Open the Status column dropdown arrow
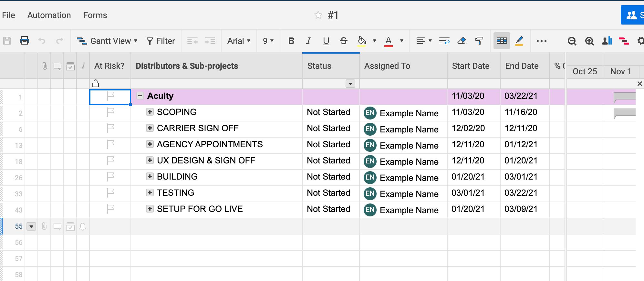 pyautogui.click(x=350, y=84)
